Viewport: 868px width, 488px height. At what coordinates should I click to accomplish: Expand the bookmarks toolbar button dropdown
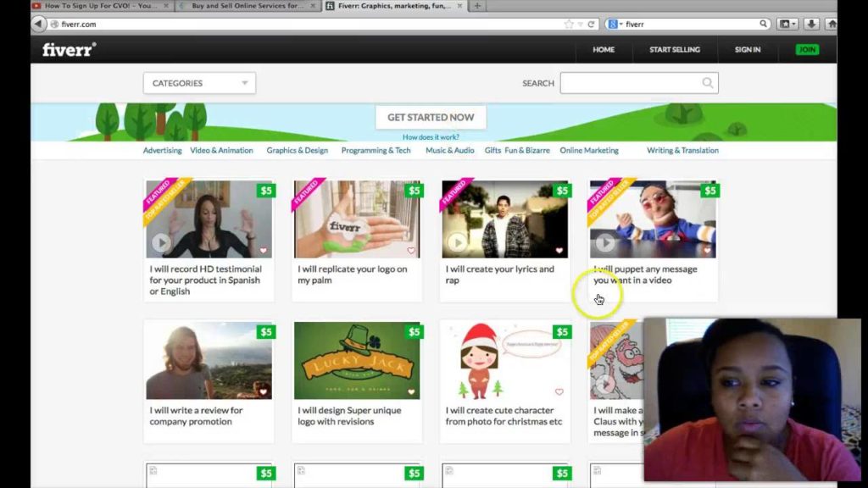[x=787, y=24]
